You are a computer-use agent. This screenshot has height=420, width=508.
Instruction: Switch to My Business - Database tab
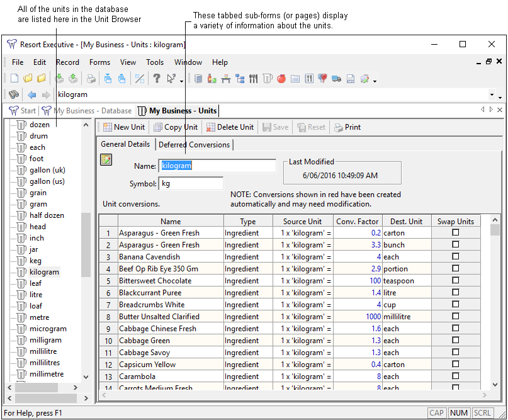click(87, 111)
